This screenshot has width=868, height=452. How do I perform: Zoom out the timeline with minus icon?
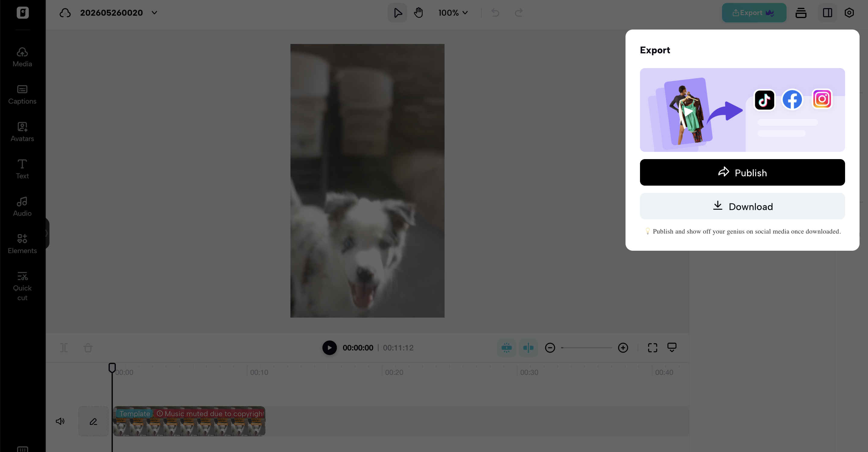coord(550,348)
